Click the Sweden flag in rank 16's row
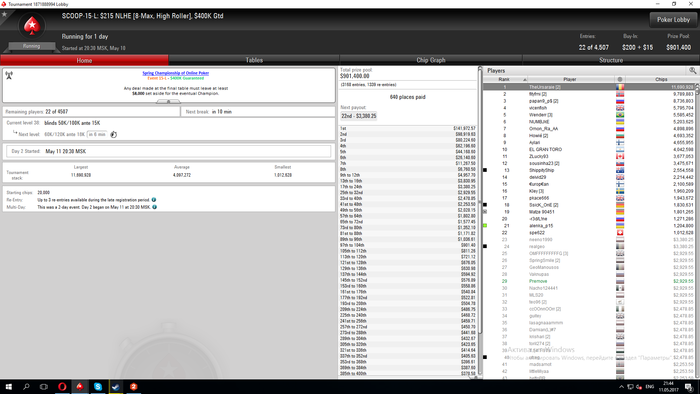Screen dimensions: 700x394 pyautogui.click(x=620, y=191)
